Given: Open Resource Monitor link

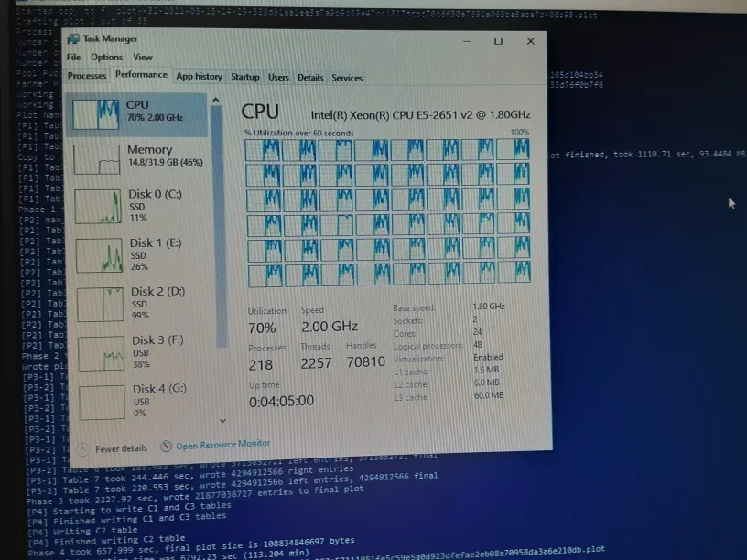Looking at the screenshot, I should [223, 445].
